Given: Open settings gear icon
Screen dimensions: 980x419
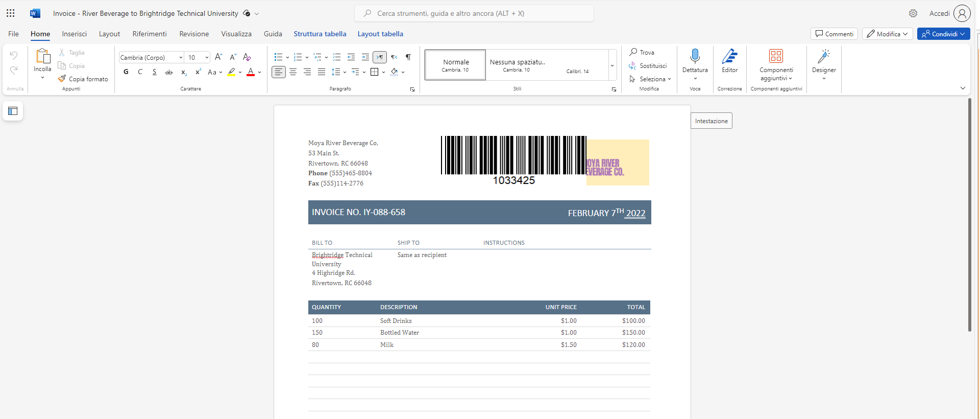Looking at the screenshot, I should 913,13.
